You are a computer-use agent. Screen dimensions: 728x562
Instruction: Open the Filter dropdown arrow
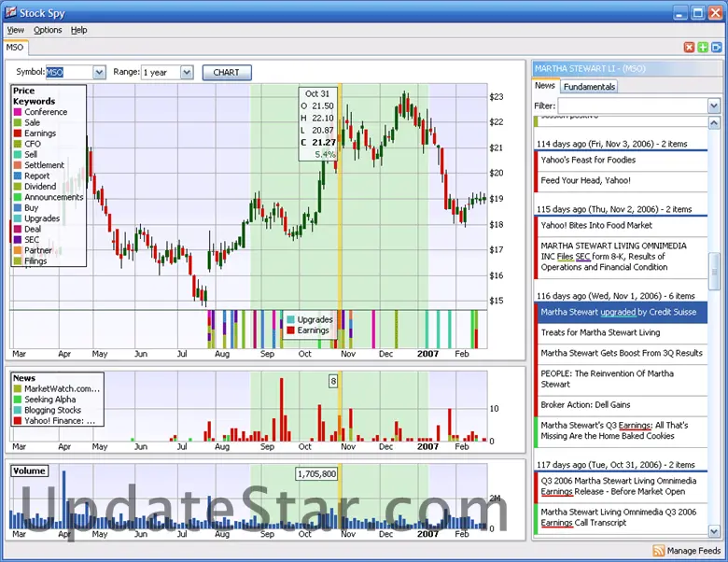(x=714, y=105)
